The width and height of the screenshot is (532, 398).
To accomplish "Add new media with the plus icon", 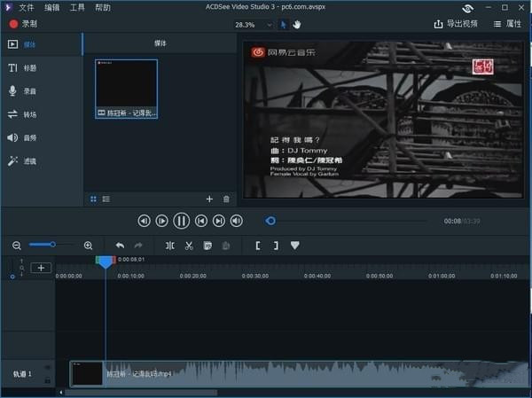I will coord(209,199).
